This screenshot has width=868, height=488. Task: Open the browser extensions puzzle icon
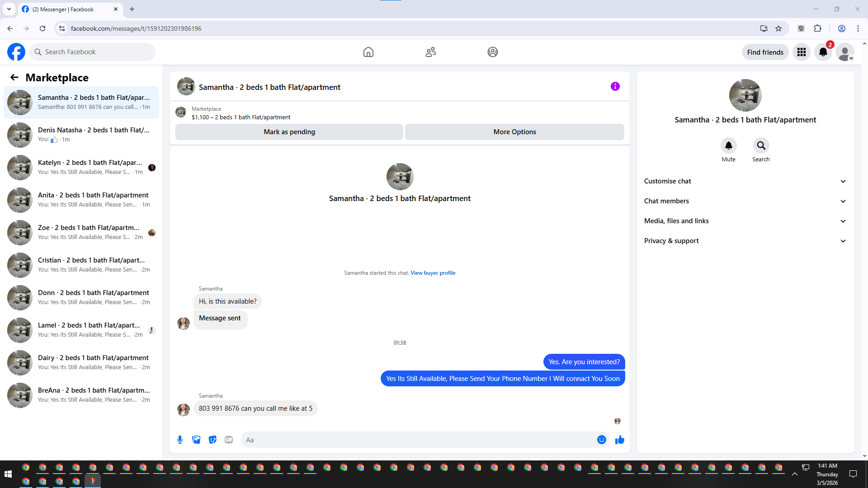coord(818,28)
